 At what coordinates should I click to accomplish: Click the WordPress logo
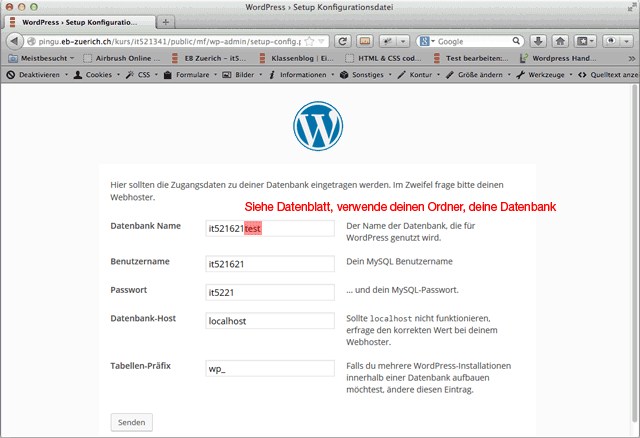click(318, 125)
